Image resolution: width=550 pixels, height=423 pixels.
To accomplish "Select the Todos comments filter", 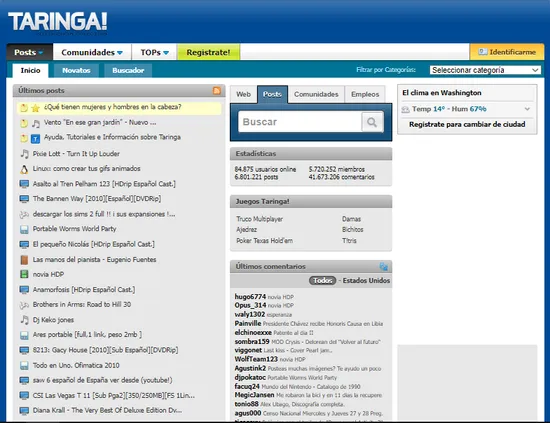I will [x=322, y=281].
